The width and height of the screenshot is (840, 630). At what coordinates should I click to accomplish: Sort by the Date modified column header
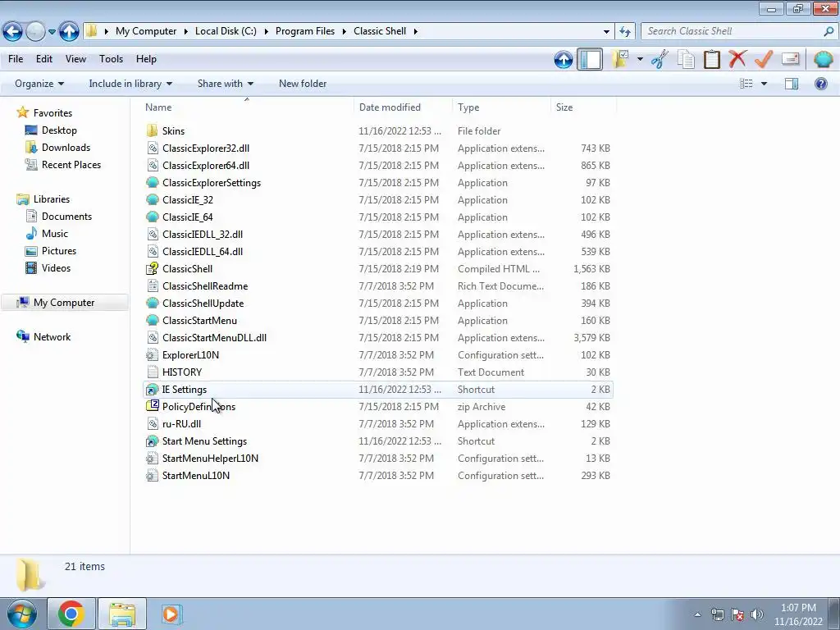click(403, 107)
